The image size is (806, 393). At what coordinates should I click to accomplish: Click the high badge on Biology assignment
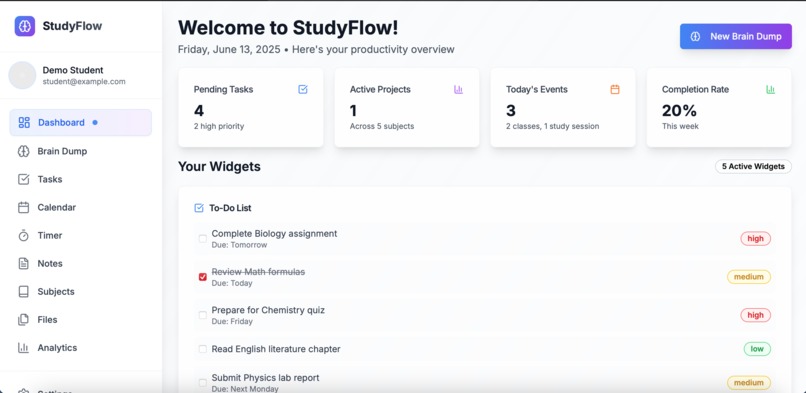coord(755,239)
